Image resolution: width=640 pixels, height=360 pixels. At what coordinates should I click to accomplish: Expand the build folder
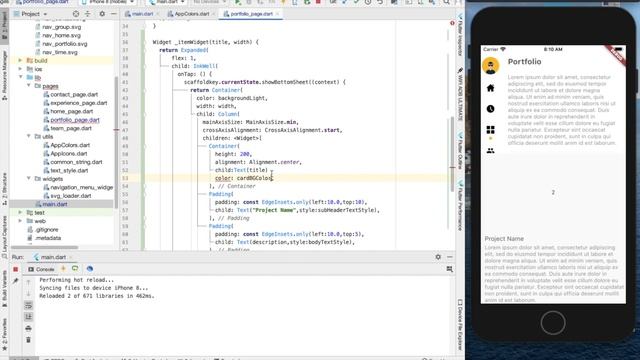pos(20,60)
